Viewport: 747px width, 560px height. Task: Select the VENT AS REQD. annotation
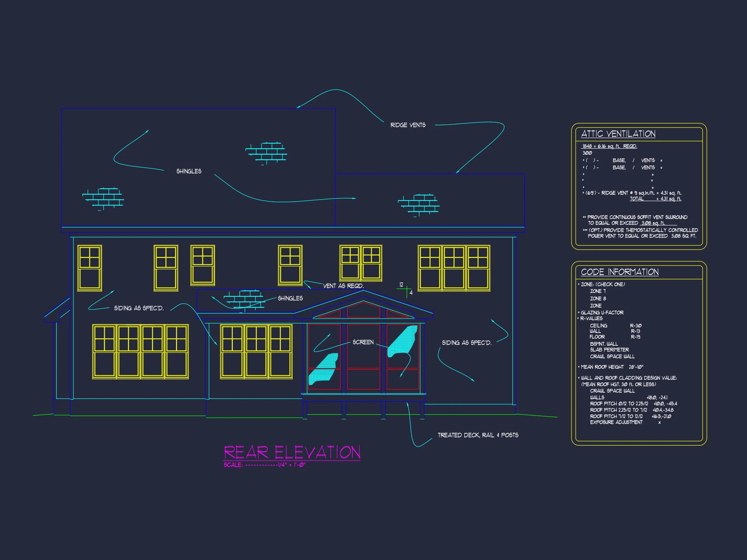343,286
